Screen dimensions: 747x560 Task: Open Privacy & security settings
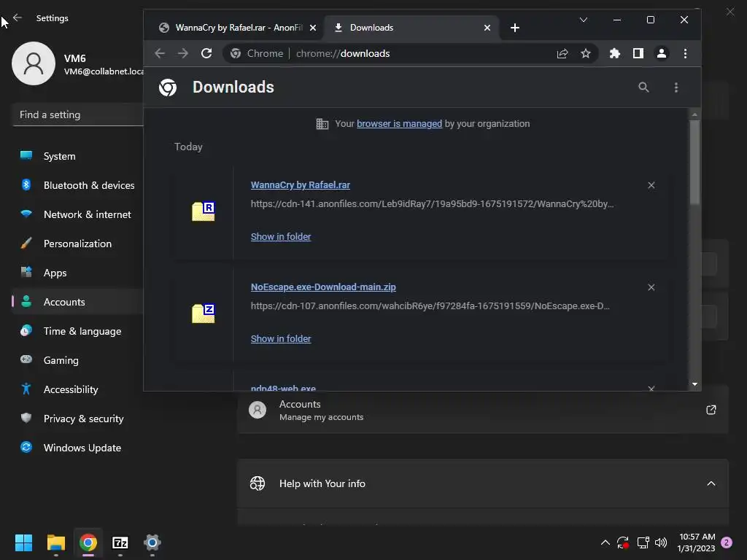point(77,419)
